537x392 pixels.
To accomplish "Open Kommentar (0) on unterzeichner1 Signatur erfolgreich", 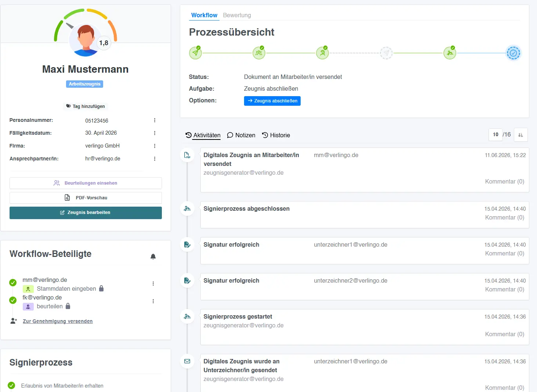I will pos(505,254).
